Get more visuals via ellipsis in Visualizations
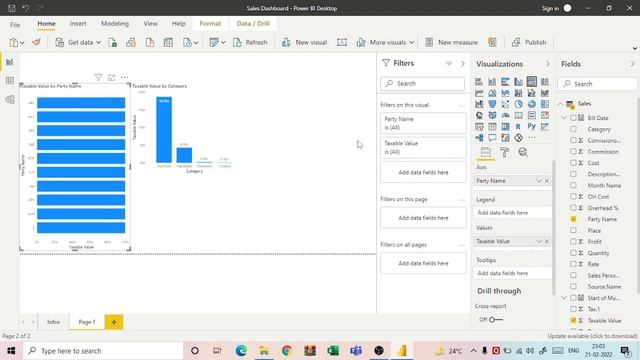 pos(531,138)
